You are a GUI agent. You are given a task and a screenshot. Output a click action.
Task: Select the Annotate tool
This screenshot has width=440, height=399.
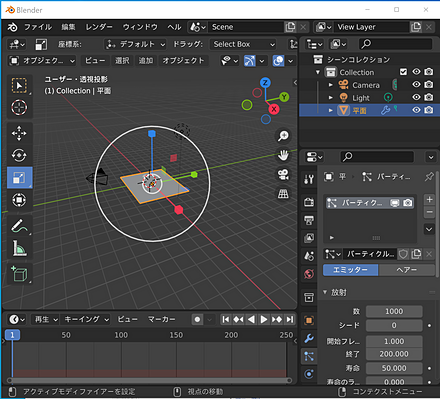19,226
